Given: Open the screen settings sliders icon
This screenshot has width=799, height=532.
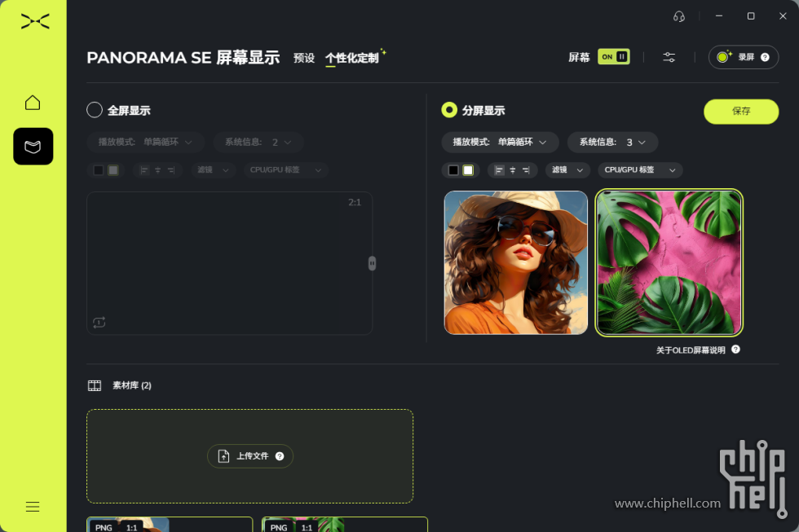Looking at the screenshot, I should 669,57.
